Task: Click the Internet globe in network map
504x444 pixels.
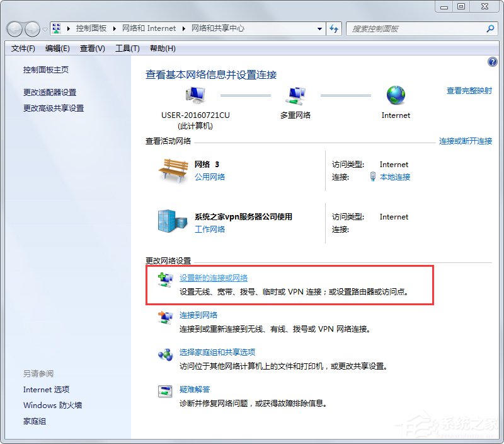Action: click(x=395, y=95)
